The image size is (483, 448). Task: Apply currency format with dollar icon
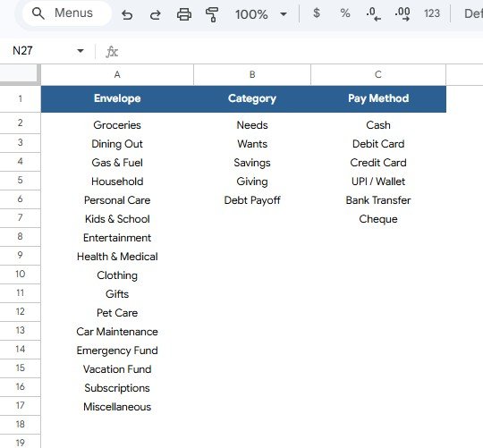click(317, 13)
